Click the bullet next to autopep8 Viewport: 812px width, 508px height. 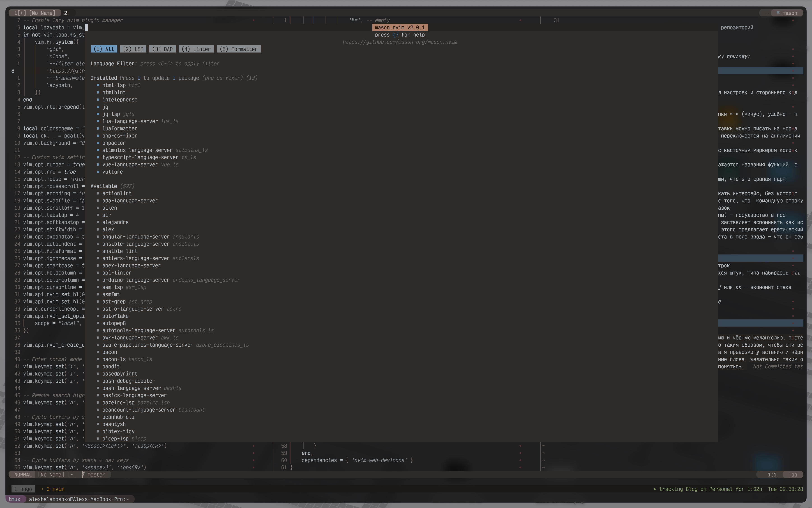(98, 323)
